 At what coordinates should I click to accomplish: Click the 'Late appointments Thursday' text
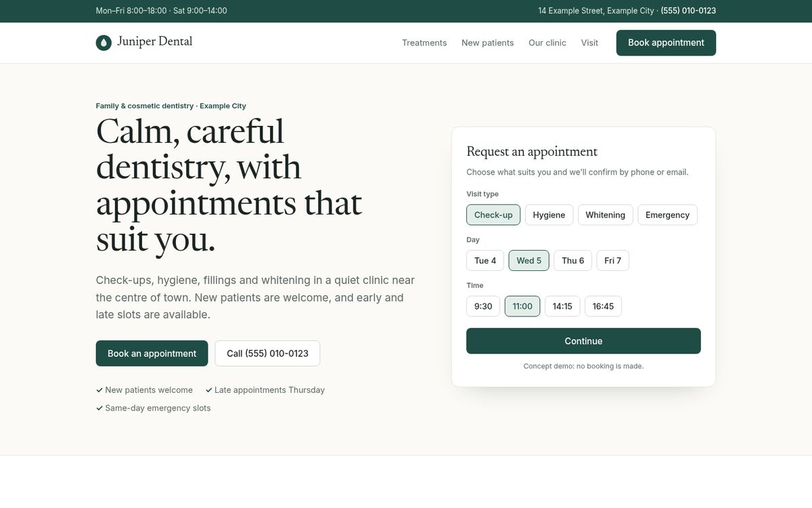coord(269,390)
